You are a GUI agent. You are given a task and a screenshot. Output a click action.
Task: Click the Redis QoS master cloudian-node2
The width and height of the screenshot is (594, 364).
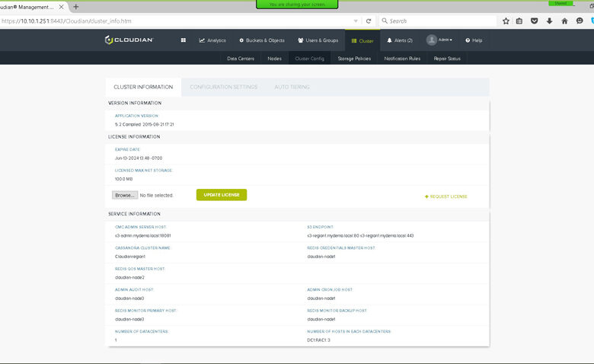click(x=129, y=277)
